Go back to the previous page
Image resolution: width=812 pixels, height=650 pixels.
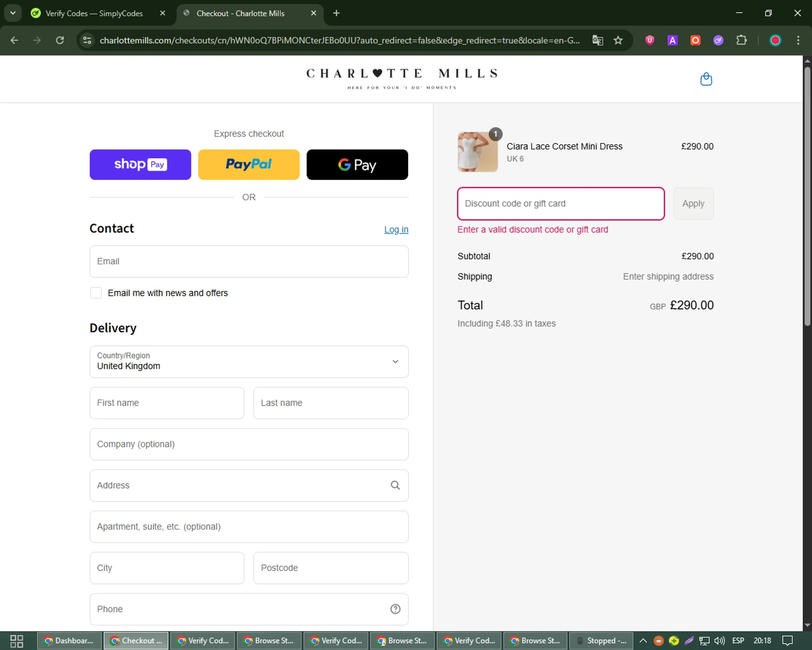click(x=15, y=40)
